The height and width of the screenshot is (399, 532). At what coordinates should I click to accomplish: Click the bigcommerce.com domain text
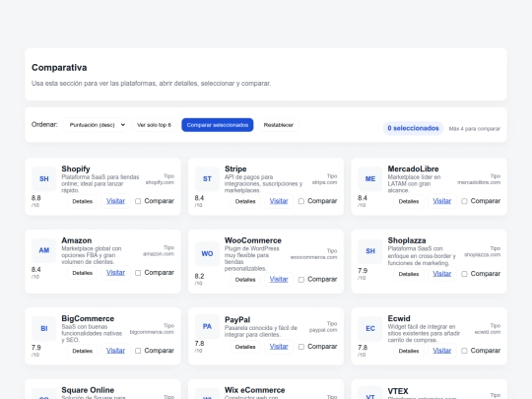(x=152, y=332)
